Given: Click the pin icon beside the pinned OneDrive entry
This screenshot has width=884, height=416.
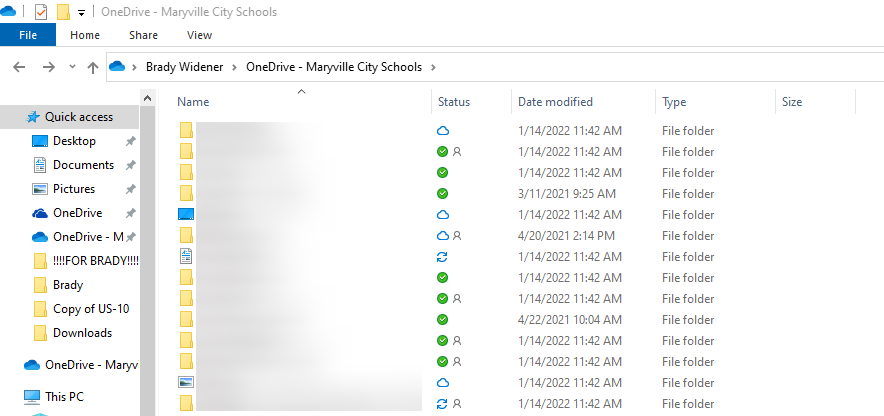Looking at the screenshot, I should point(130,213).
